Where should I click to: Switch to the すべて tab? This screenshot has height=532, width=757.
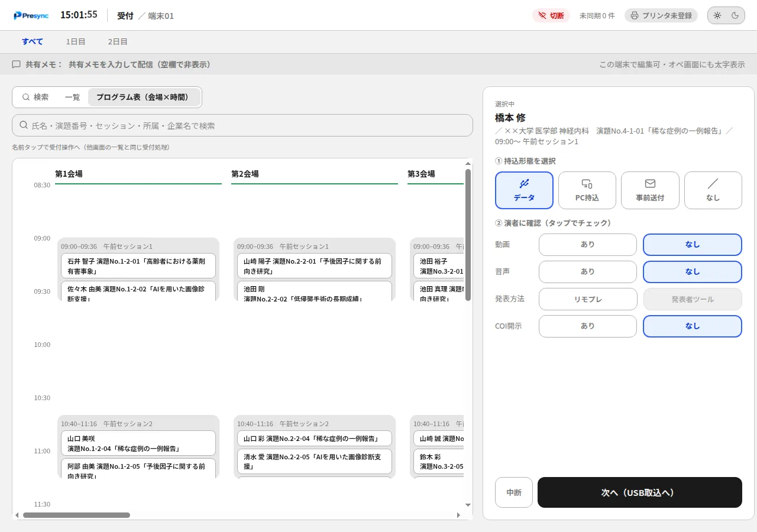coord(33,42)
